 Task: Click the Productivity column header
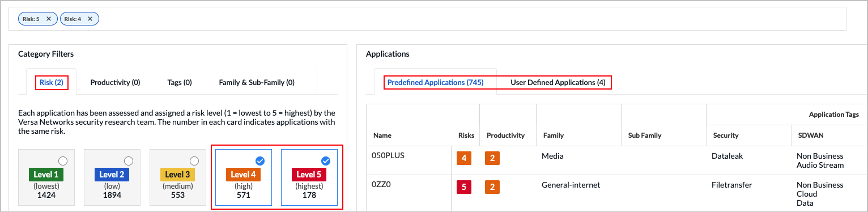coord(505,135)
